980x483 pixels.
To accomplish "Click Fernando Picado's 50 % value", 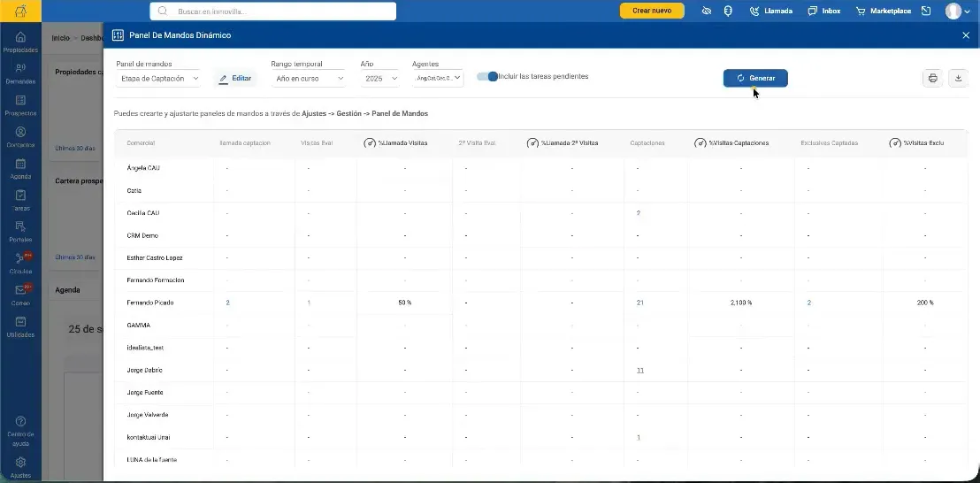I will [405, 303].
